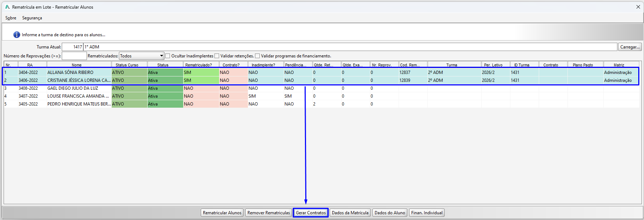Click the Per. Letivo column header
The height and width of the screenshot is (220, 644).
tap(496, 65)
